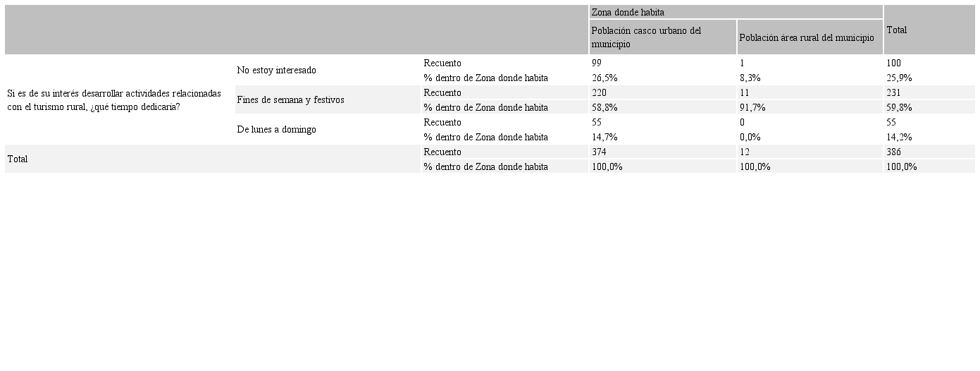Click the 'Zona donde habita' column header
This screenshot has width=980, height=371.
pos(628,12)
